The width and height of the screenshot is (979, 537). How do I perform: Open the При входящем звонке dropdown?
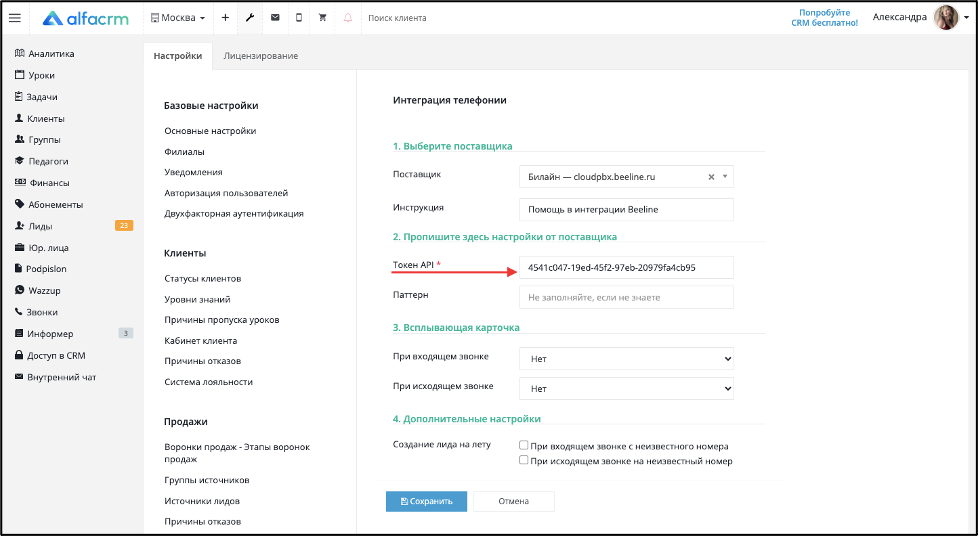[626, 358]
